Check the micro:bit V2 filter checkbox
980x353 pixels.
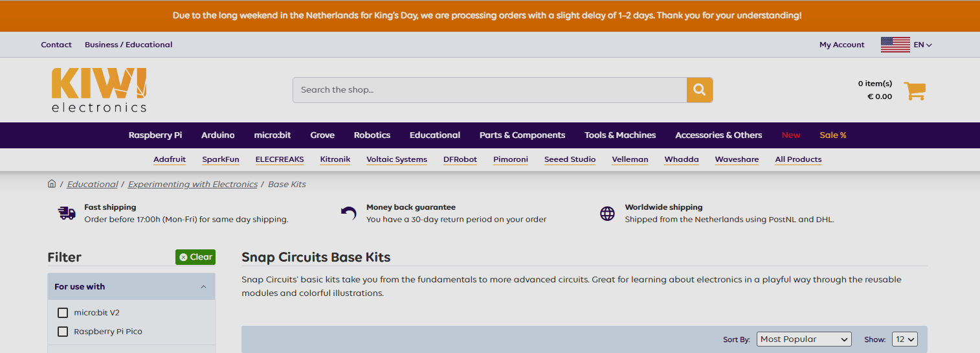coord(63,313)
